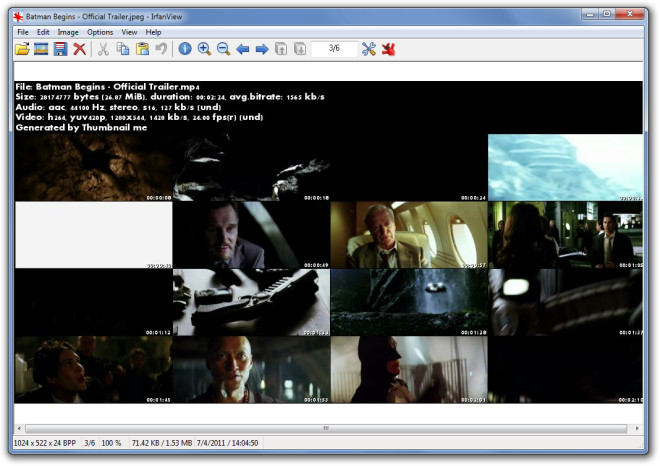660x466 pixels.
Task: Click the 'File: Batman Begins - Official Trailer.mp4' text
Action: tap(107, 87)
